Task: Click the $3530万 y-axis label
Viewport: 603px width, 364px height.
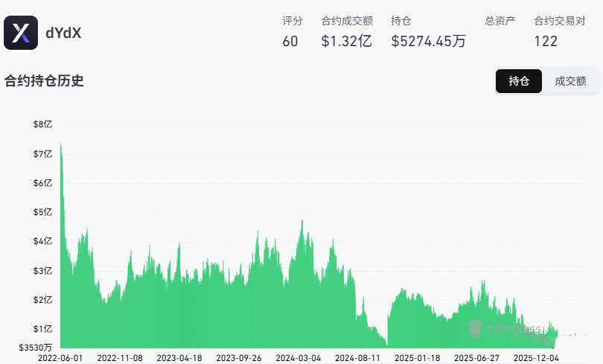Action: 35,348
